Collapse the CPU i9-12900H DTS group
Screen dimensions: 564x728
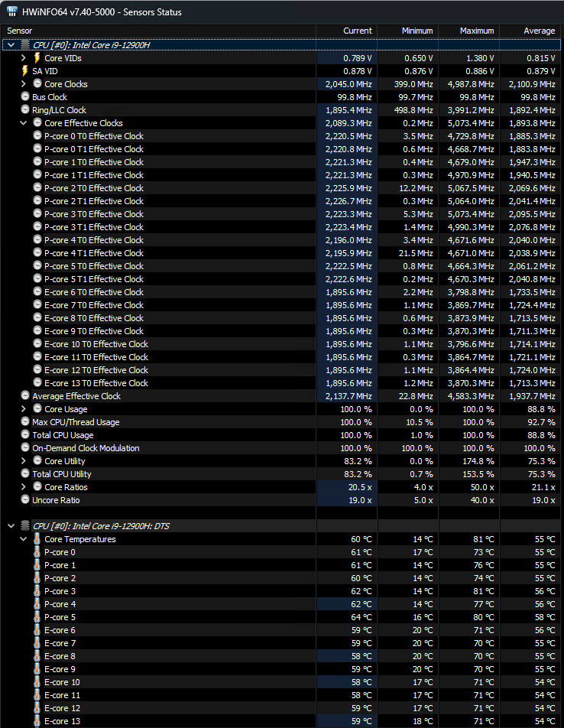[x=11, y=526]
